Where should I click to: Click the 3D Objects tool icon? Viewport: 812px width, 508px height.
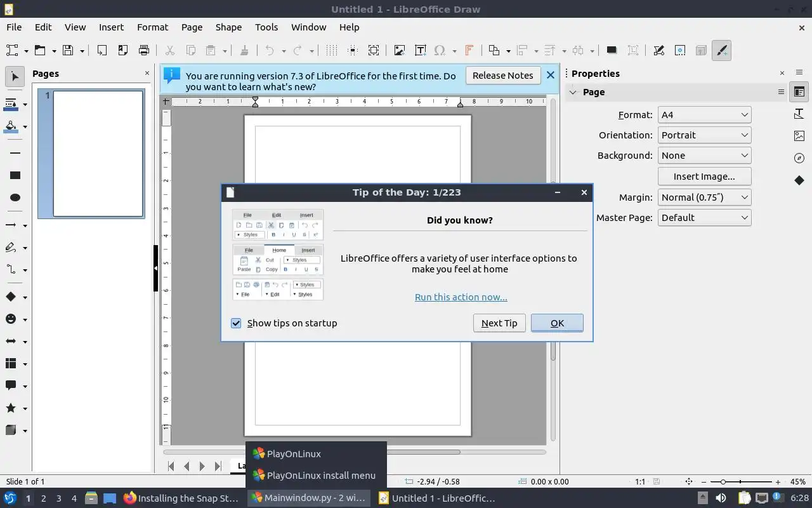(x=11, y=431)
